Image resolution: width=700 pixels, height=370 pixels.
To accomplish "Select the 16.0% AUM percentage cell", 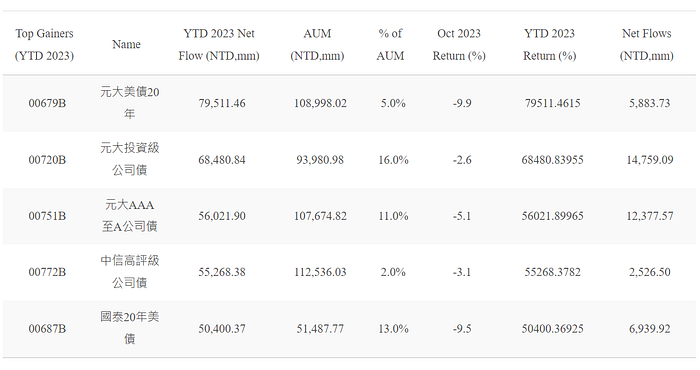I will tap(393, 160).
